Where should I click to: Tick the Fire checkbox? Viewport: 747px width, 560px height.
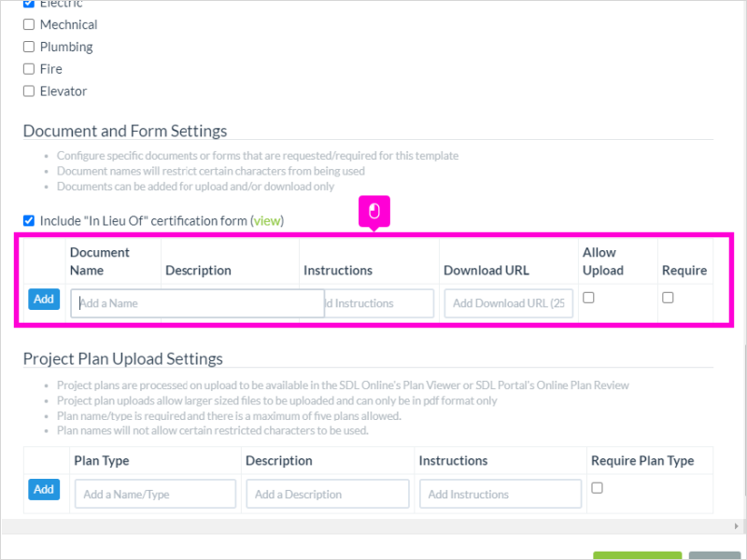[x=29, y=69]
